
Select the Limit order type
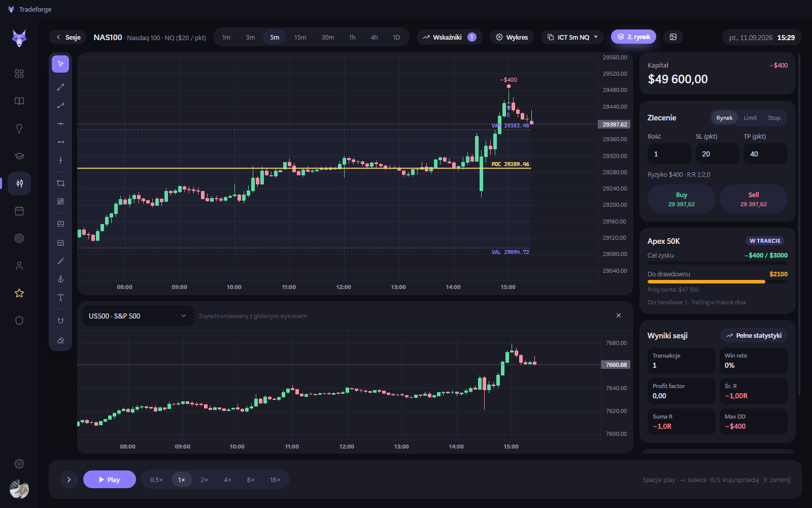coord(750,118)
